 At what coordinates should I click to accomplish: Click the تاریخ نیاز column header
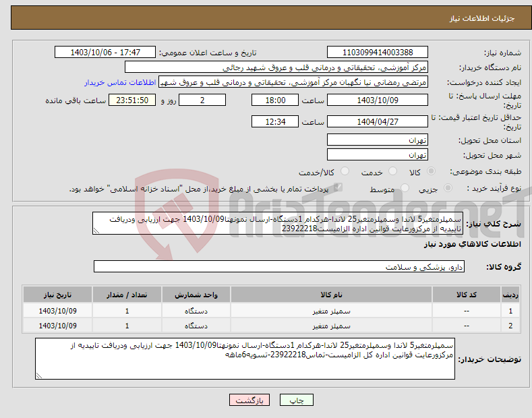[x=58, y=295]
